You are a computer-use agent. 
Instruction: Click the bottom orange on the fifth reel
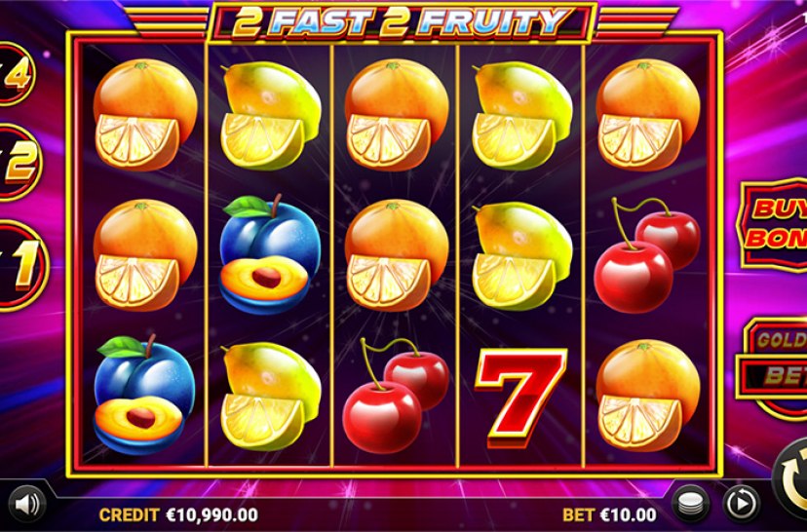coord(647,396)
